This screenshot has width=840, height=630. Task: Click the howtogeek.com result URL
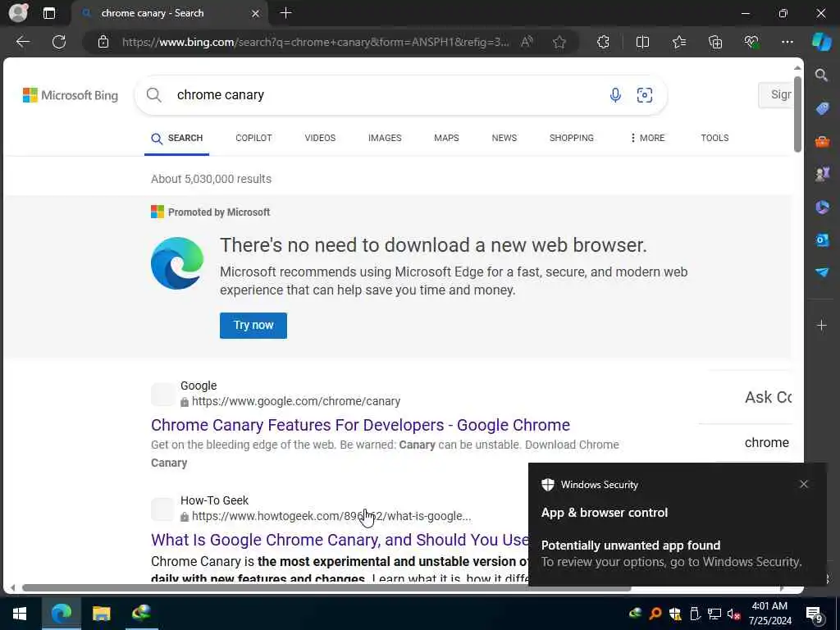[x=331, y=516]
